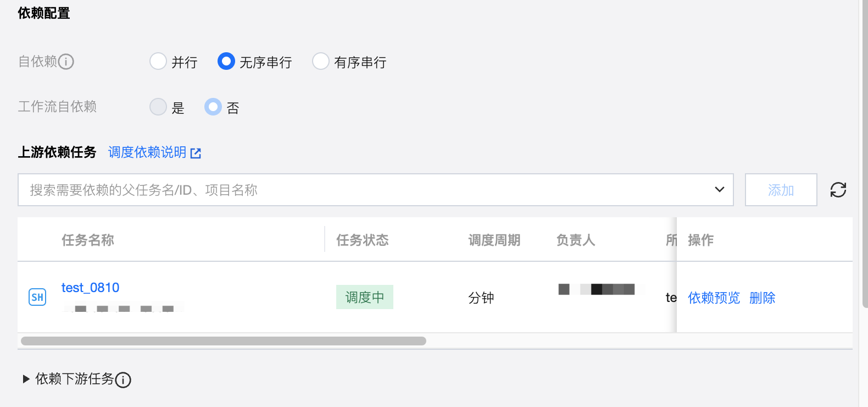Click the info icon next to 自依赖
This screenshot has width=868, height=407.
point(66,62)
